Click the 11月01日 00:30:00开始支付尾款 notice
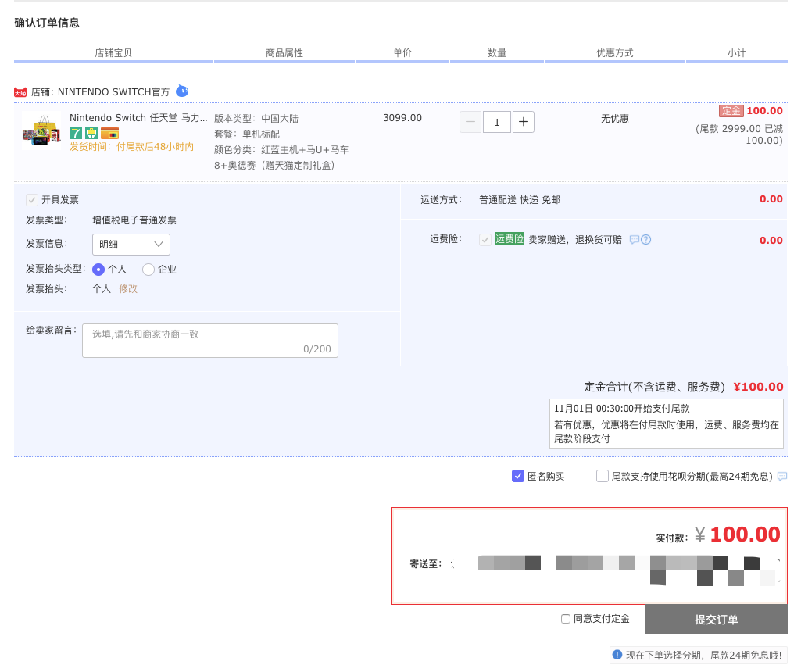Screen dimensions: 801x672 pyautogui.click(x=622, y=409)
